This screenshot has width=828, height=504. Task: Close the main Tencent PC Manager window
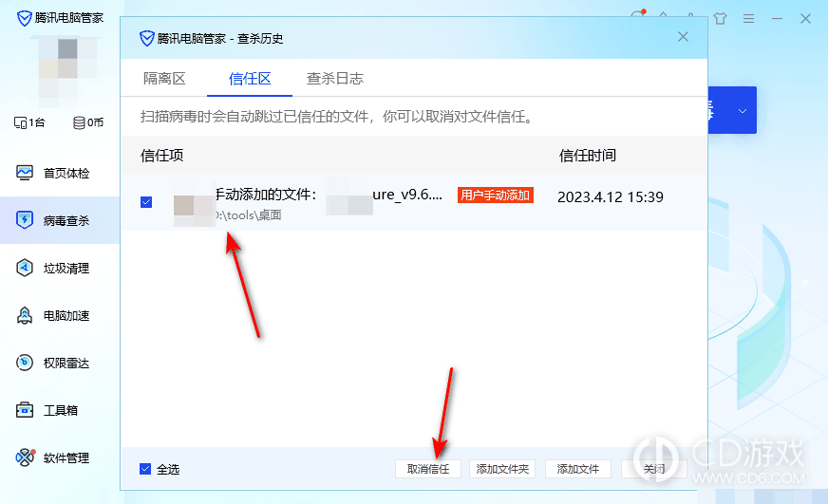pyautogui.click(x=805, y=18)
